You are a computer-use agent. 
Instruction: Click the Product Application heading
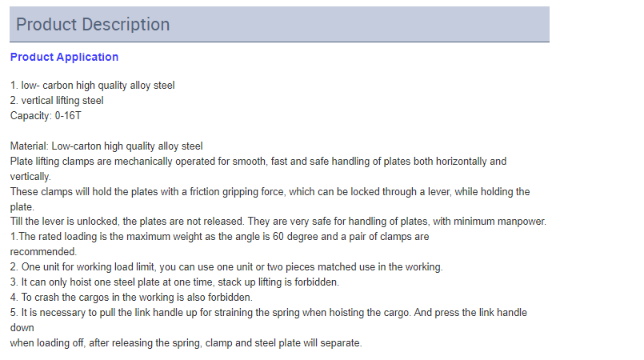pyautogui.click(x=65, y=57)
